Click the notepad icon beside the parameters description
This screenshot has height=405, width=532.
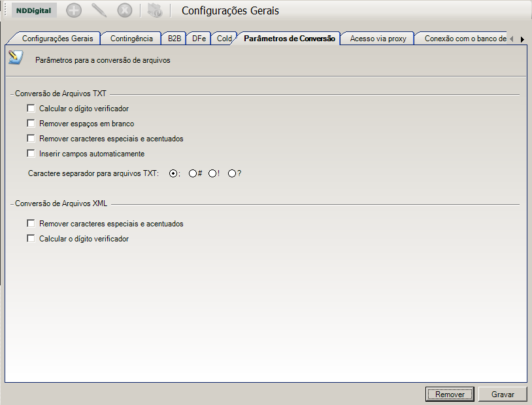click(x=16, y=58)
